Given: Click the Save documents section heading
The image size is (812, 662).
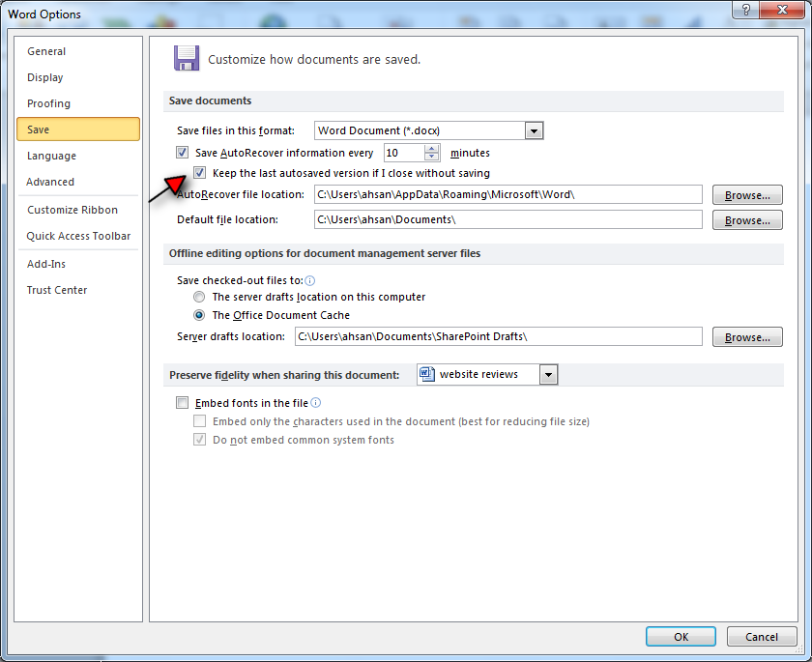Looking at the screenshot, I should 211,101.
